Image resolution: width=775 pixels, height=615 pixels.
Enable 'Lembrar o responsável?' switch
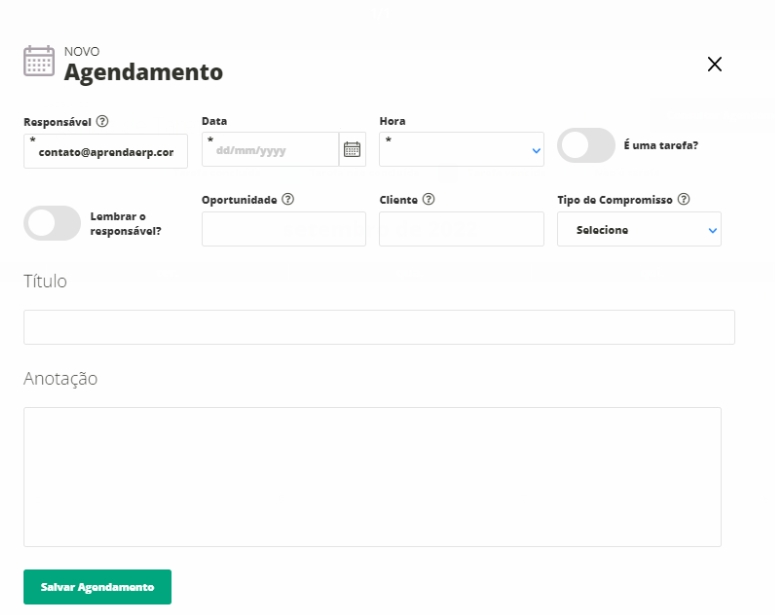[x=52, y=224]
